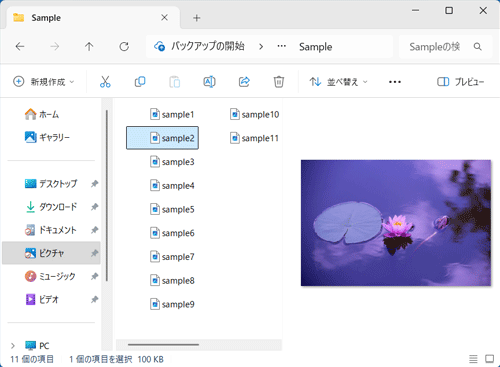Click バックアップの開始 in address bar

(207, 46)
